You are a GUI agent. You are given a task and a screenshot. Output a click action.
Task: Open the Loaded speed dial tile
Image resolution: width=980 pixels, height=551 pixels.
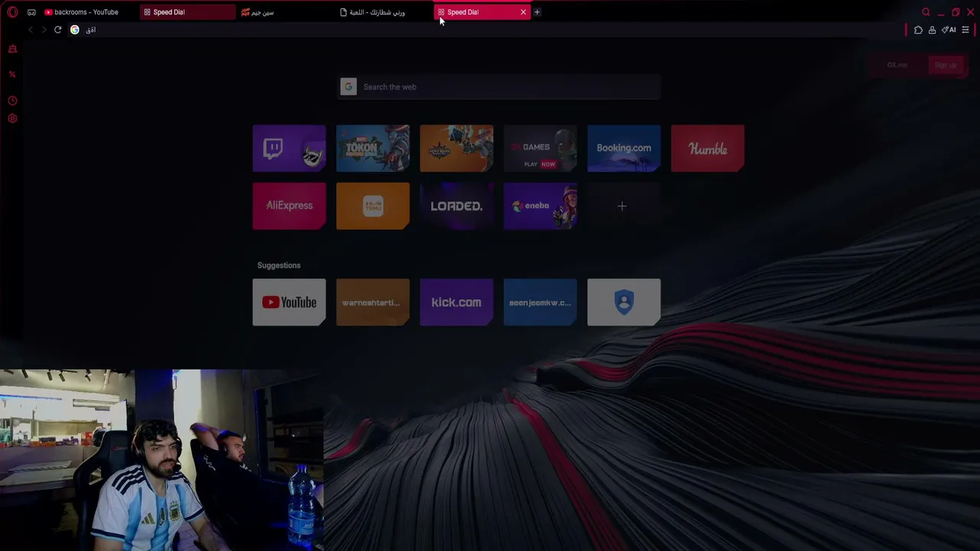(x=456, y=206)
